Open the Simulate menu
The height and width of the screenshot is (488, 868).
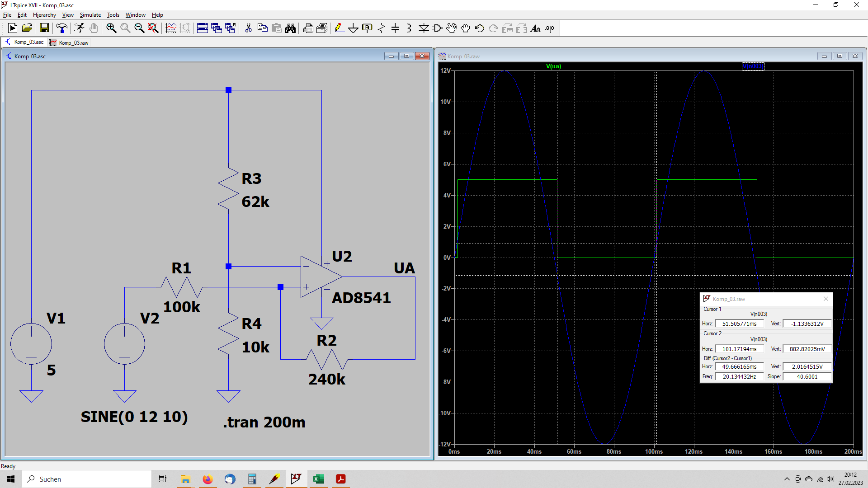[x=90, y=15]
